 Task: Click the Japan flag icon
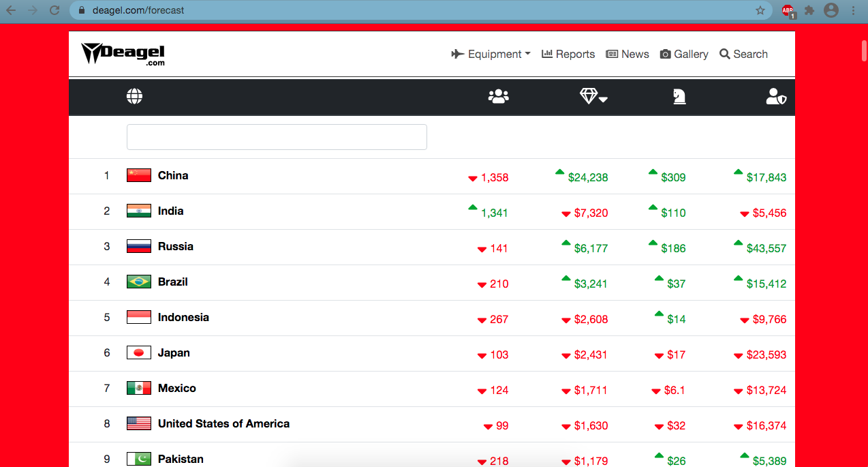[x=139, y=352]
